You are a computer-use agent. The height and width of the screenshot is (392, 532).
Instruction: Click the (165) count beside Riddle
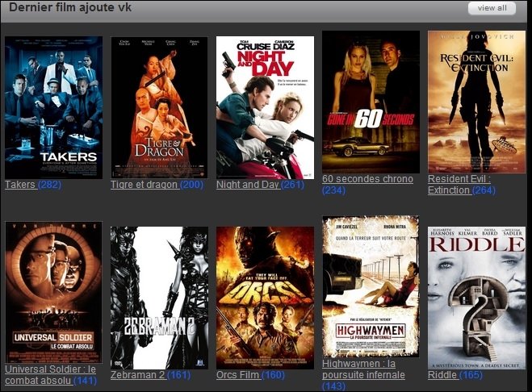pyautogui.click(x=471, y=375)
